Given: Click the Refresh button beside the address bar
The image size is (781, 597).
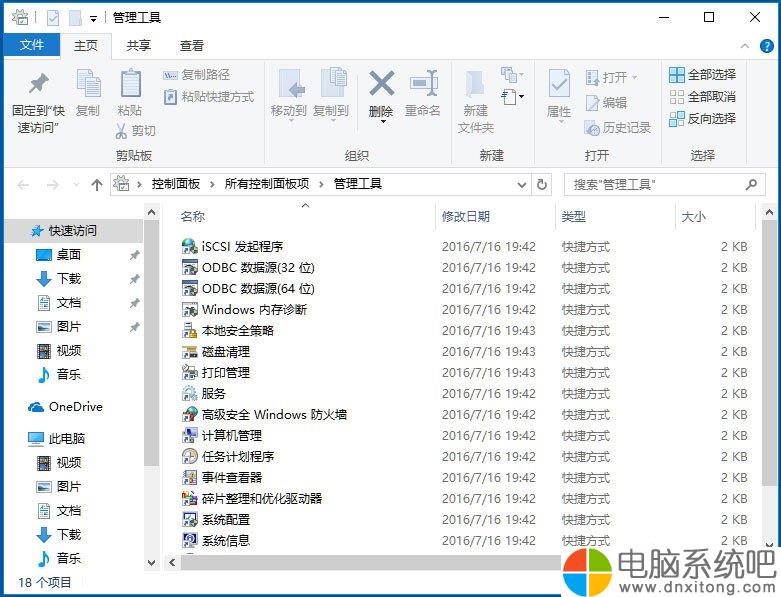Looking at the screenshot, I should pyautogui.click(x=542, y=185).
